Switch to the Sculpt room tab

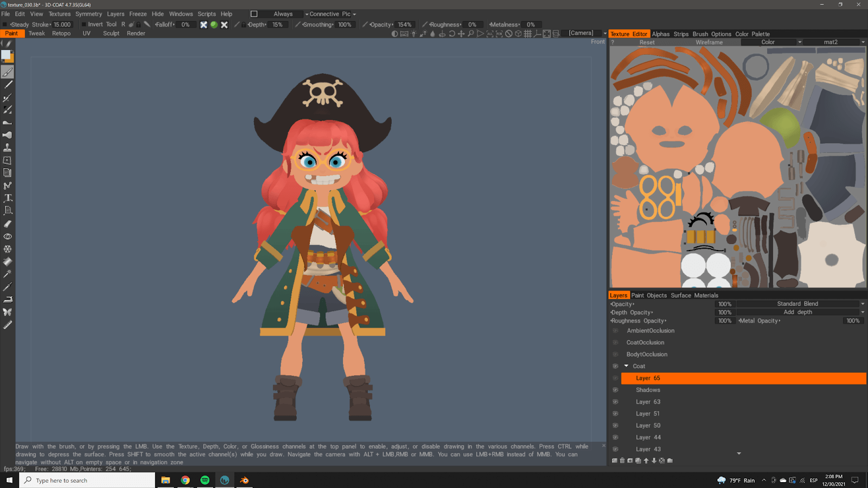coord(111,34)
